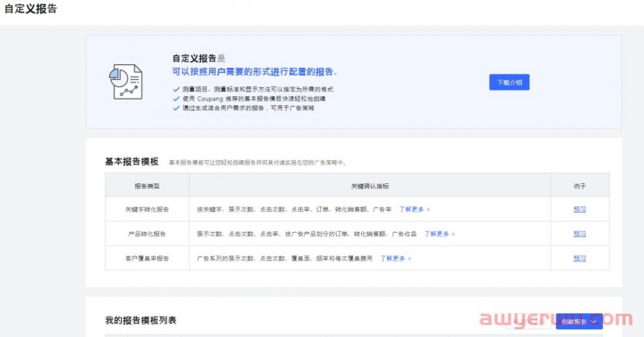The height and width of the screenshot is (337, 644).
Task: Select the 产品转化报告 row label
Action: (147, 234)
